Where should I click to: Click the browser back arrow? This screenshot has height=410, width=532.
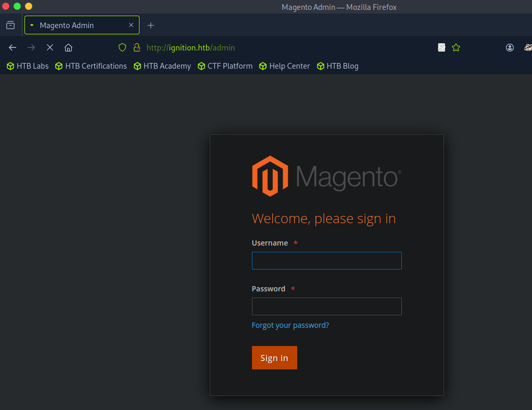pyautogui.click(x=12, y=47)
